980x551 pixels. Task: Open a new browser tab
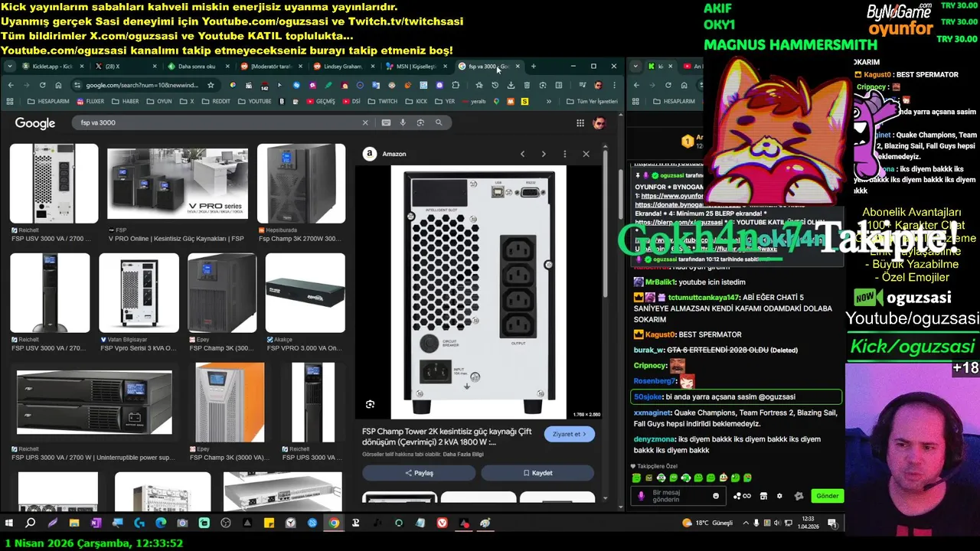click(534, 67)
